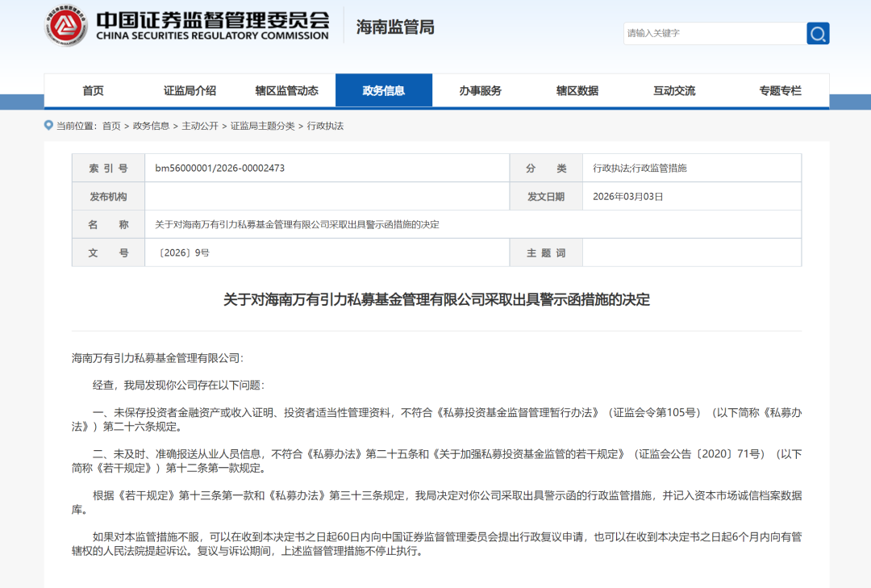Click the paragraph starting 二、未及时、准确报送

(x=436, y=461)
